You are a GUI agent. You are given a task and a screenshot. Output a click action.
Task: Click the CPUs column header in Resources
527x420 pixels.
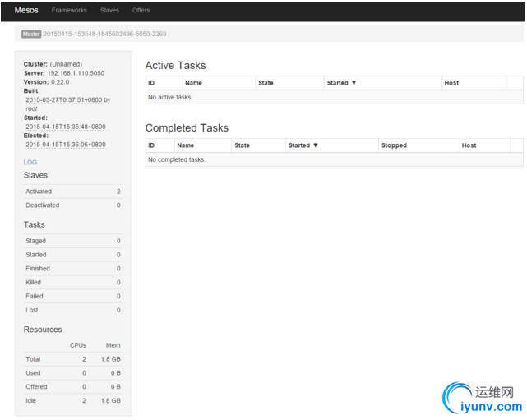point(78,345)
